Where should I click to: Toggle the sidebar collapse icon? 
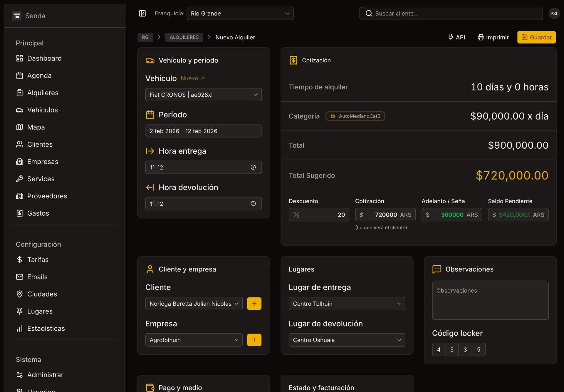click(x=142, y=14)
